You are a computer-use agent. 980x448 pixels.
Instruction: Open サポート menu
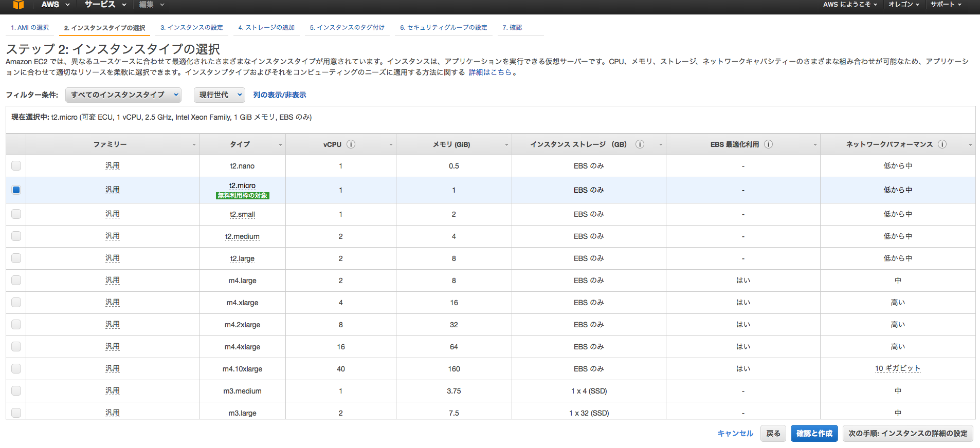click(946, 4)
